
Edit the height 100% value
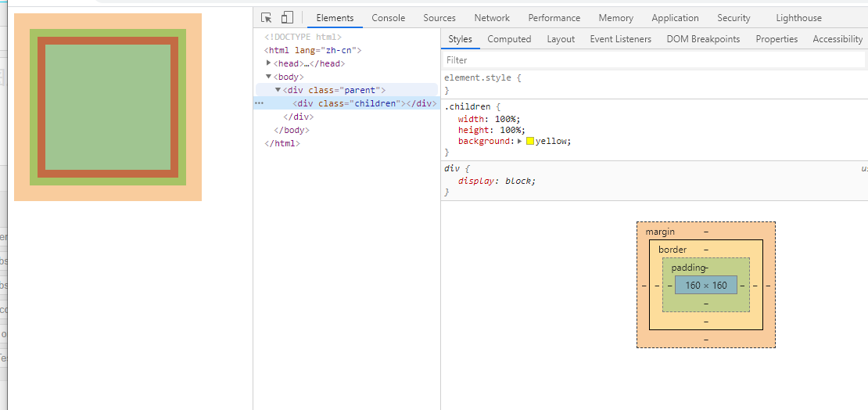click(x=509, y=130)
